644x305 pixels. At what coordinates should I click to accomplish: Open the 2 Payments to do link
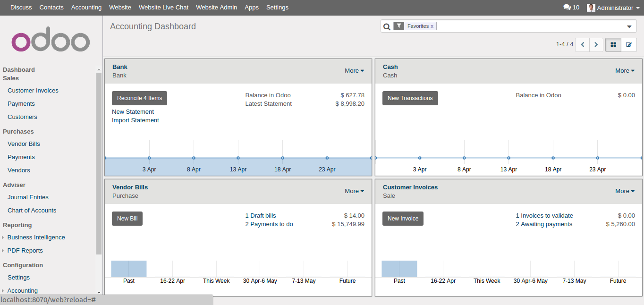tap(269, 224)
